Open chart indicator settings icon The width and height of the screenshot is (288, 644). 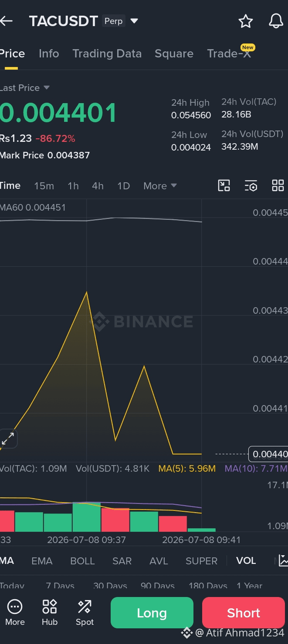[x=251, y=186]
